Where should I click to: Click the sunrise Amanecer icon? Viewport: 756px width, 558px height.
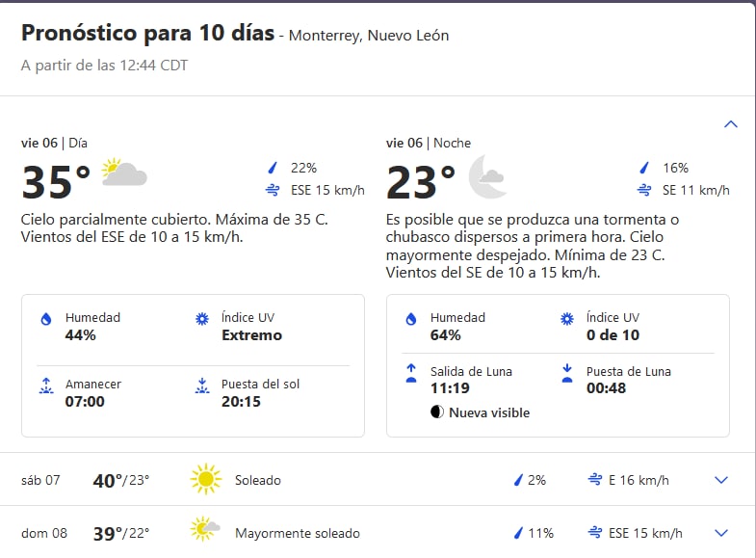tap(45, 385)
